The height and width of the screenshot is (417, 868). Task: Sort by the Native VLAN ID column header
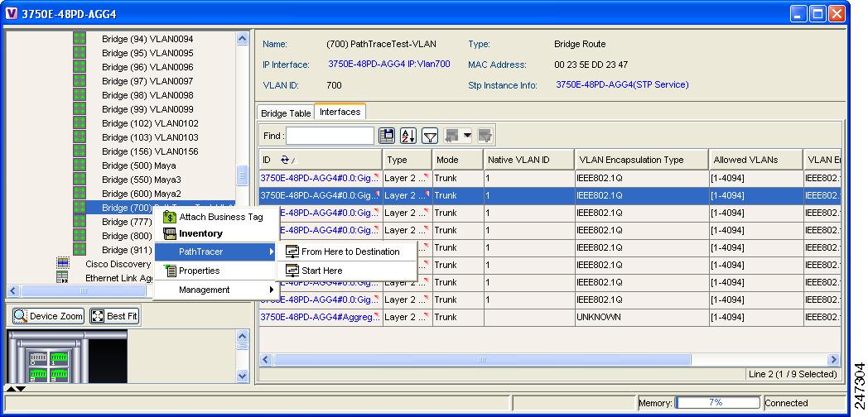(529, 160)
